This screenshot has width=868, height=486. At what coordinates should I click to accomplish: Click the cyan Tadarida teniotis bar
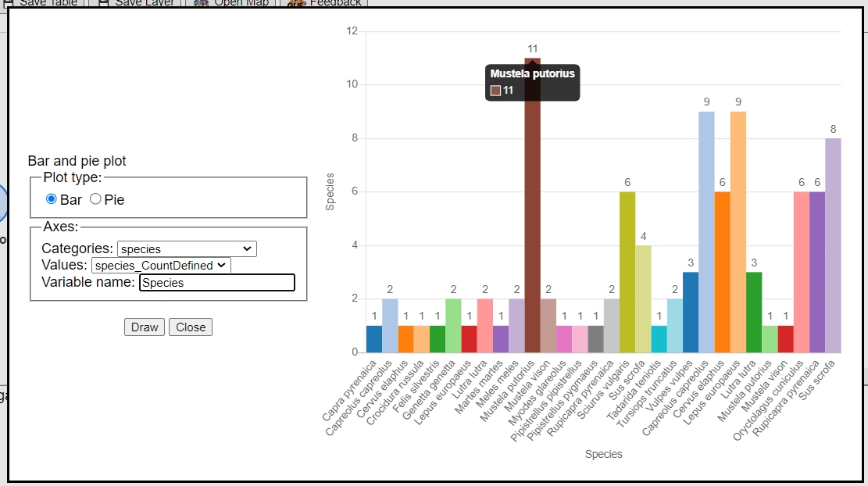[659, 339]
